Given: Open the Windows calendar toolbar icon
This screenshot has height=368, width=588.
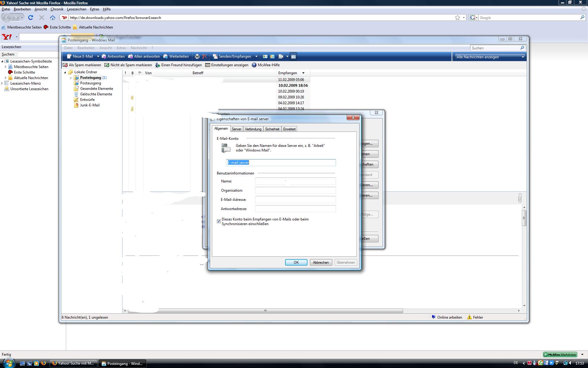Looking at the screenshot, I should [x=272, y=56].
